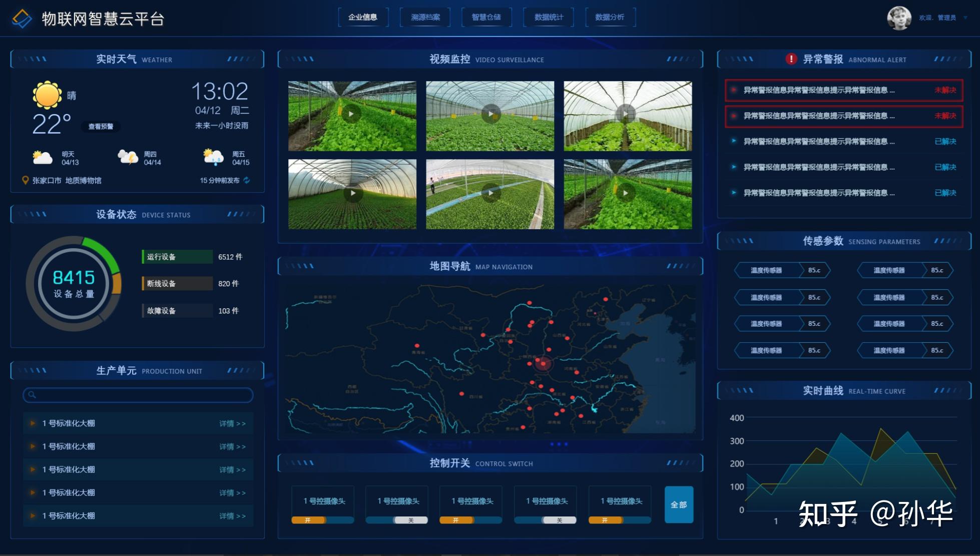The image size is (980, 556).
Task: Click the location pin icon near 张家口市
Action: click(25, 180)
